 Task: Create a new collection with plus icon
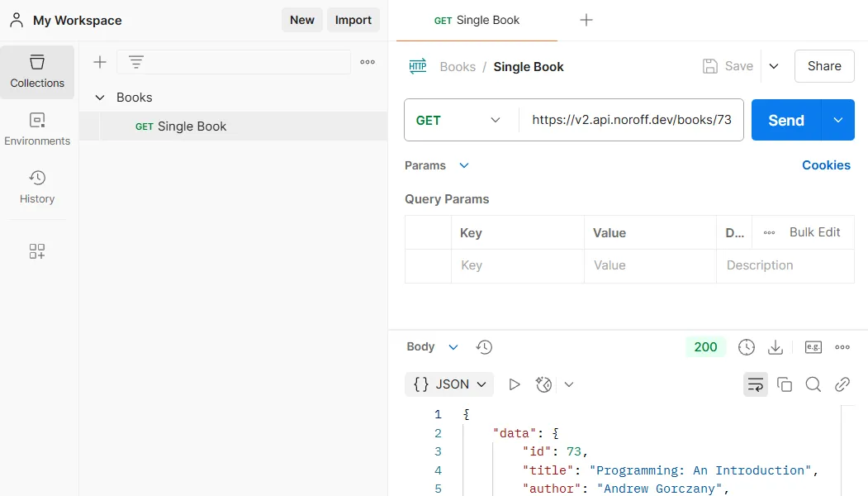pyautogui.click(x=100, y=62)
